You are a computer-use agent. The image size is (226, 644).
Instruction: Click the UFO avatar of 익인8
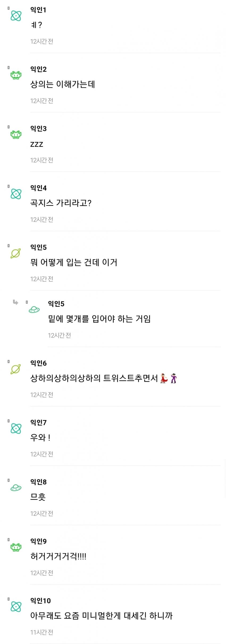click(x=16, y=488)
